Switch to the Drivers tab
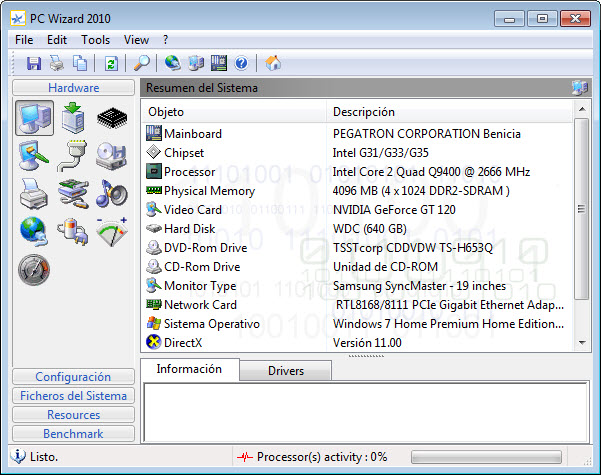This screenshot has height=475, width=601. [x=286, y=371]
